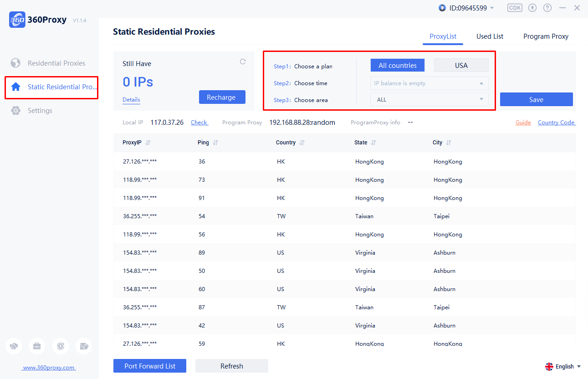Click the user avatar icon
This screenshot has width=588, height=379.
click(x=442, y=8)
